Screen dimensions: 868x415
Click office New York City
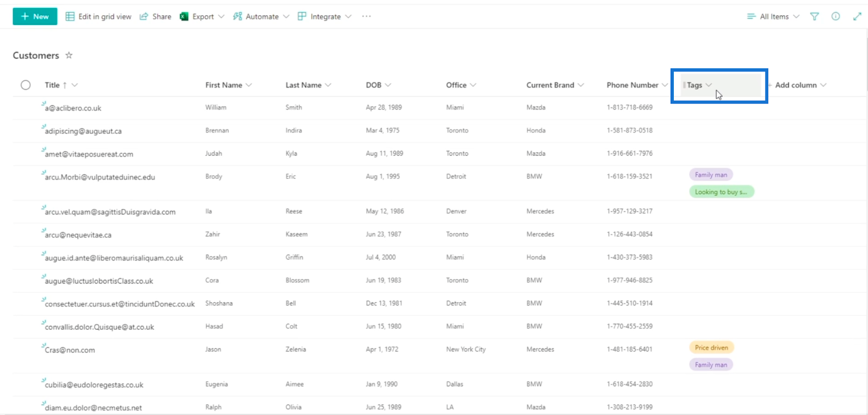(x=466, y=350)
